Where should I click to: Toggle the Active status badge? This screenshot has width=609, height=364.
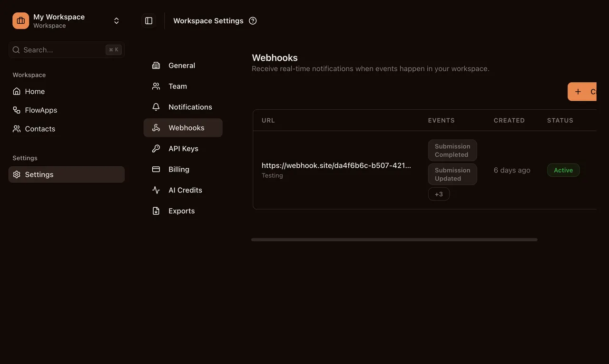pyautogui.click(x=563, y=170)
